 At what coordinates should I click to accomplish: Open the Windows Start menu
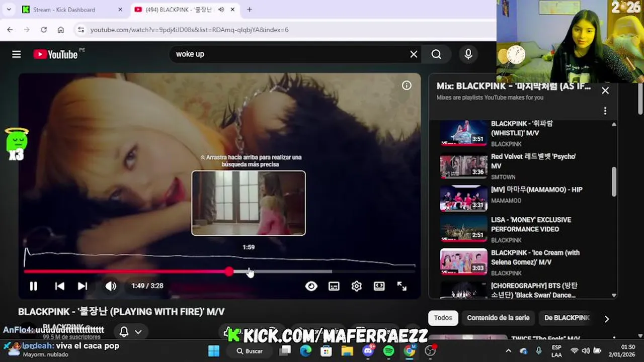pos(214,351)
